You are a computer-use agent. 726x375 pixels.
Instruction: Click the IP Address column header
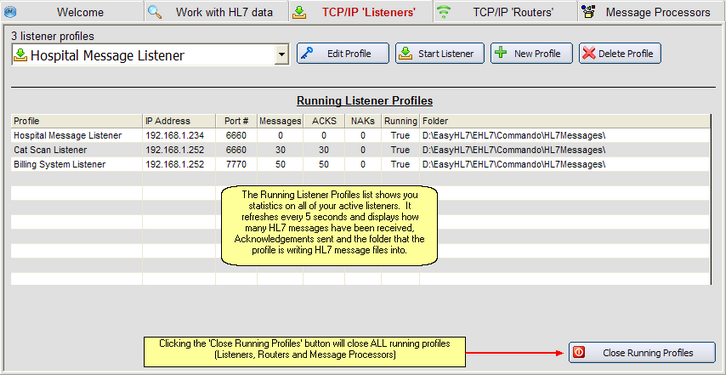tap(179, 121)
